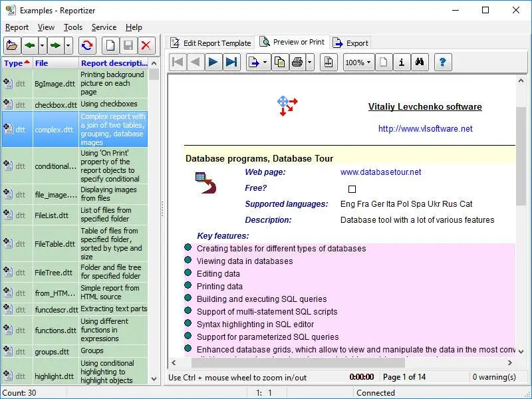Expand the forward navigation history dropdown
The image size is (532, 399).
tap(68, 45)
